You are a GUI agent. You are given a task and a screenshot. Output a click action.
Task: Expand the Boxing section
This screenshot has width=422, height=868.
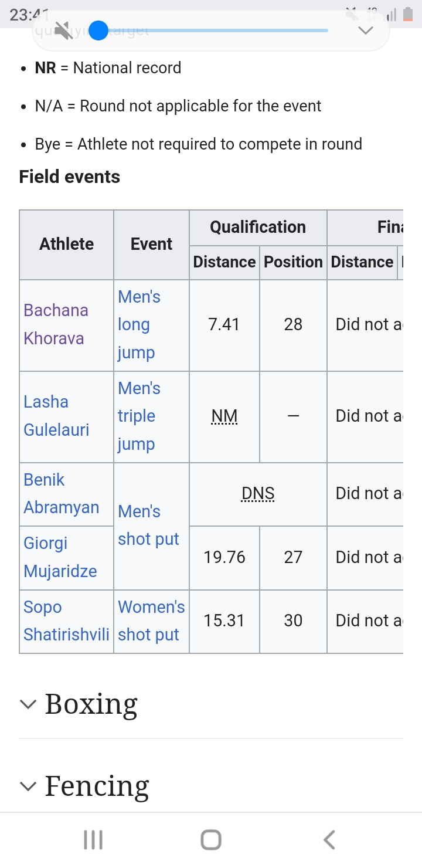click(x=28, y=704)
